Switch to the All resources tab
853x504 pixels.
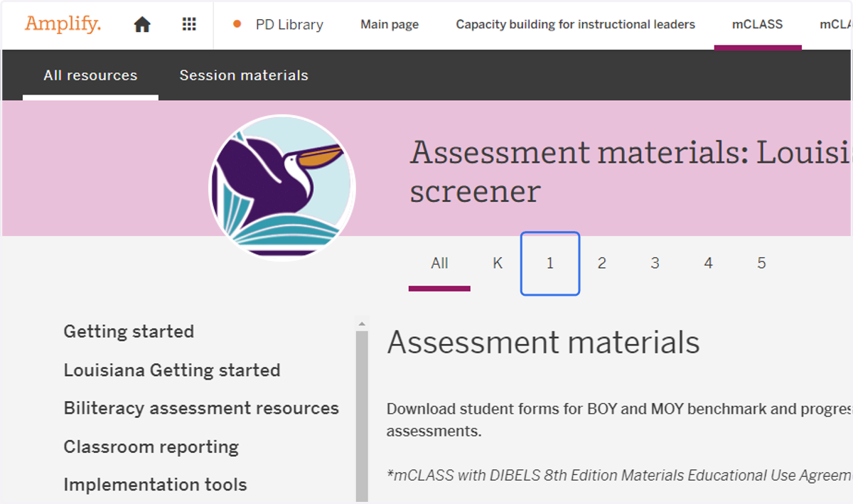coord(90,75)
